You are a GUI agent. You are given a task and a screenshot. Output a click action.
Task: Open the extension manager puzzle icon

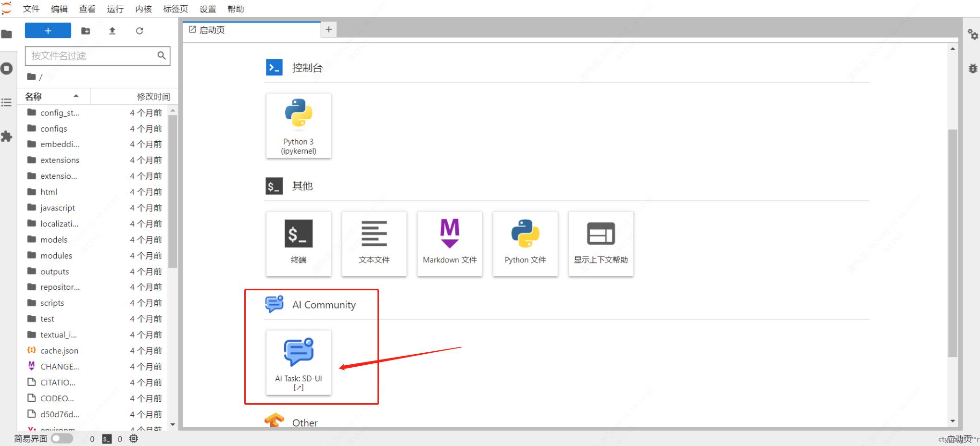click(7, 136)
